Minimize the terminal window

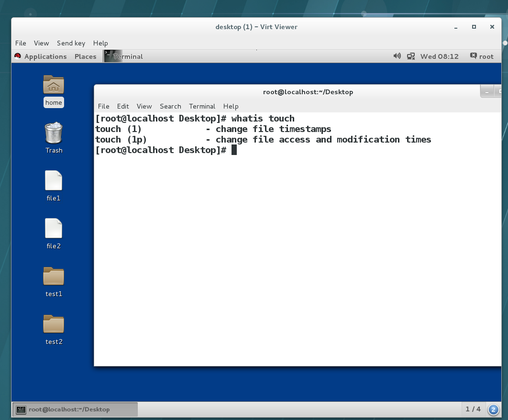pos(486,92)
